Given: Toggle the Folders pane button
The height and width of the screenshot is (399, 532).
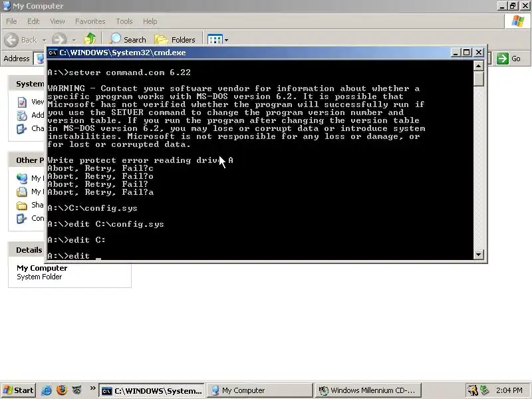Looking at the screenshot, I should 175,40.
